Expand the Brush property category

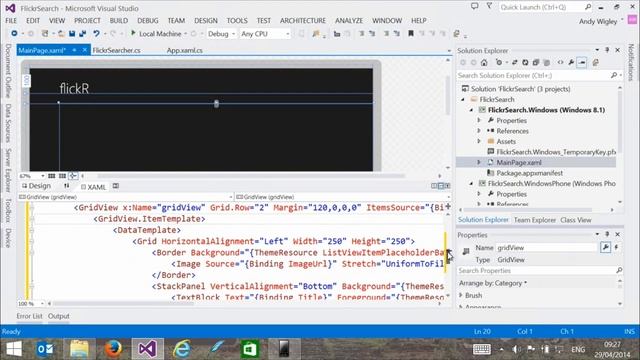tap(461, 295)
